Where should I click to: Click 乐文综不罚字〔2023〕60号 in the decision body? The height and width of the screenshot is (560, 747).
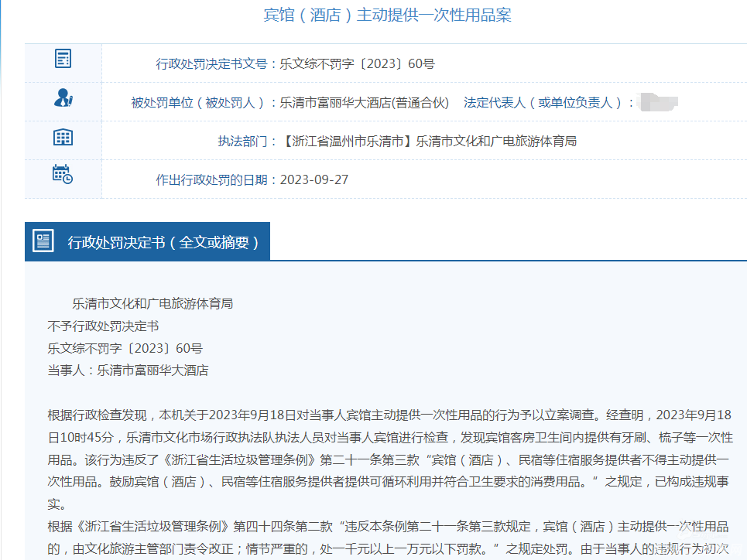pos(125,349)
